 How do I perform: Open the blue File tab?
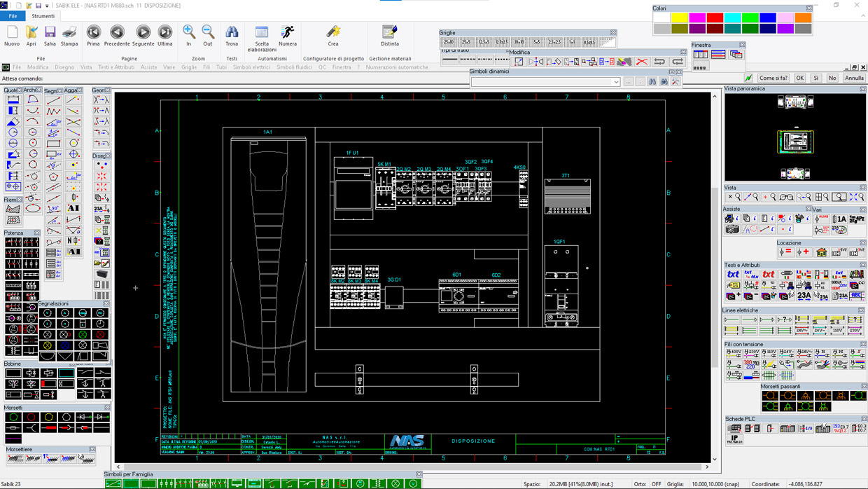pyautogui.click(x=13, y=16)
